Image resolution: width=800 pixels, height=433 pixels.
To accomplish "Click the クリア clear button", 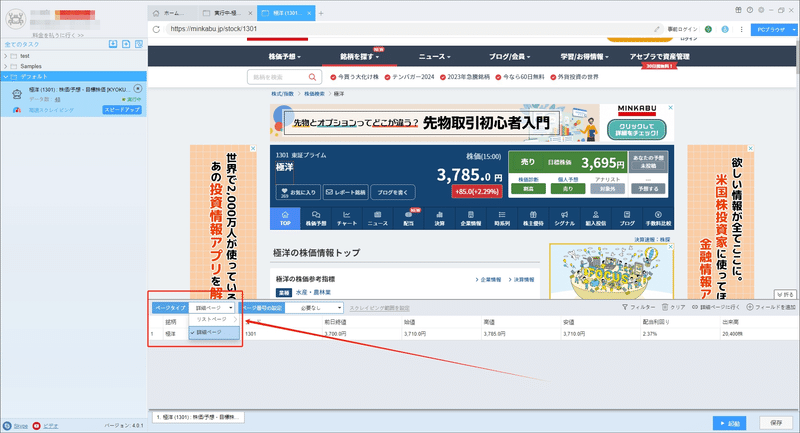I will pyautogui.click(x=673, y=307).
